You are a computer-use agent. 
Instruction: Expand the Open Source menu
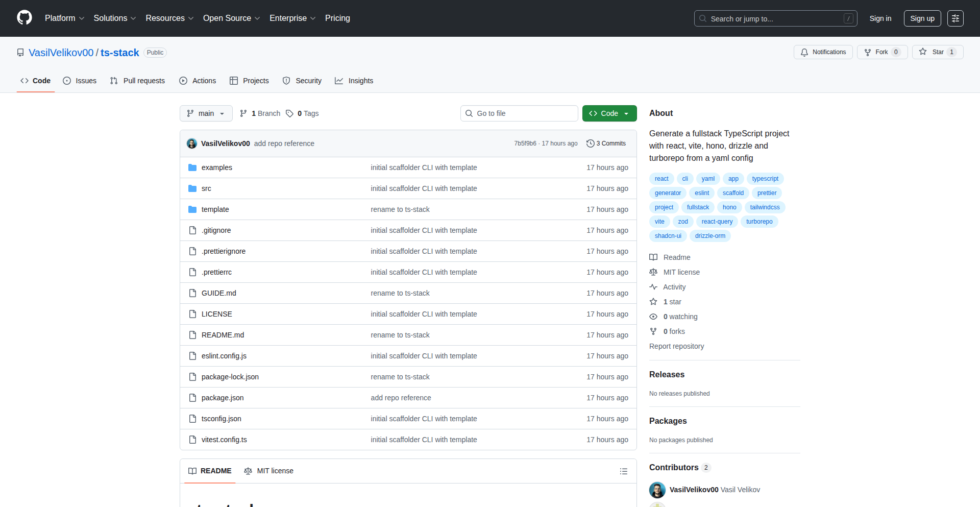click(x=231, y=18)
